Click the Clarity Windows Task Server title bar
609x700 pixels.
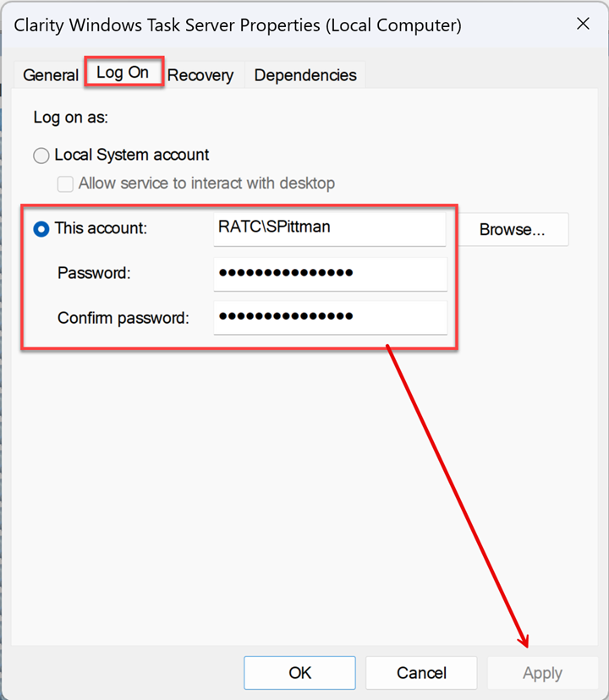tap(237, 25)
